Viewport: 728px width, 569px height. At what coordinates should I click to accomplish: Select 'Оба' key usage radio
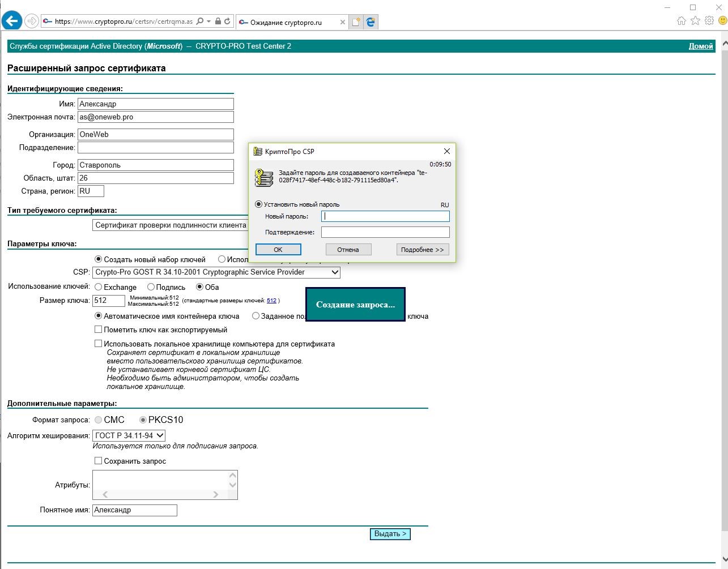199,287
